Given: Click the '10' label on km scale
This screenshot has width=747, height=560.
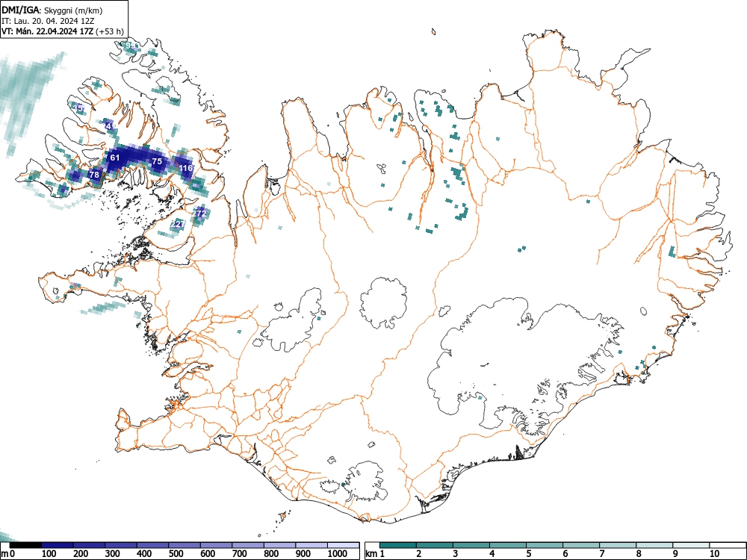Looking at the screenshot, I should (713, 554).
